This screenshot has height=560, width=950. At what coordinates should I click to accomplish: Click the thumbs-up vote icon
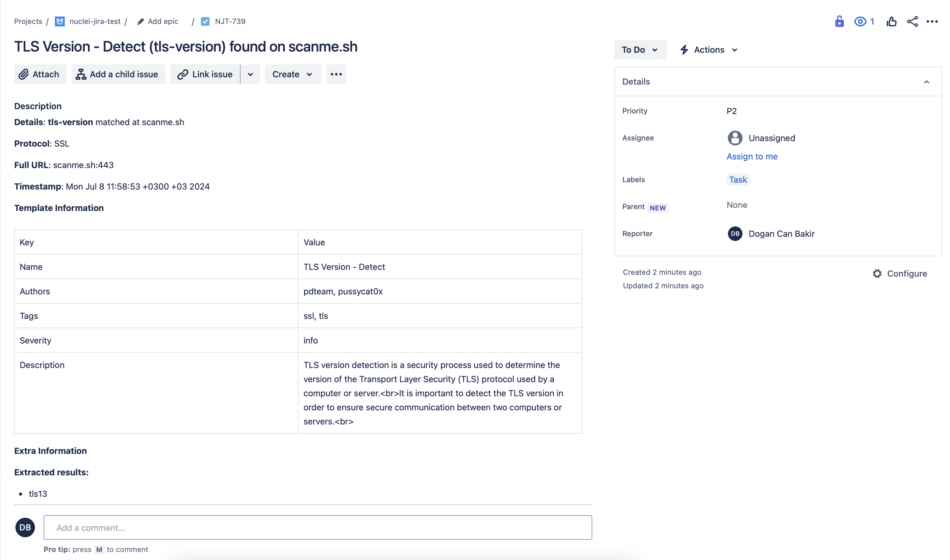[x=891, y=21]
